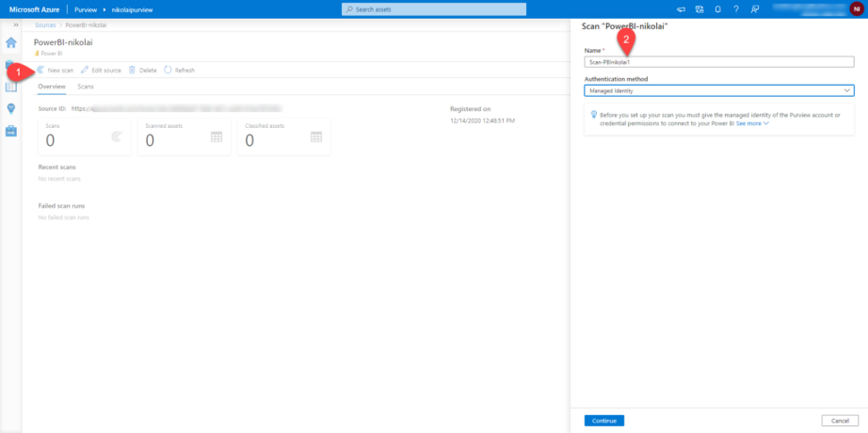Click the Purview breadcrumb in header
The width and height of the screenshot is (868, 433).
[86, 9]
